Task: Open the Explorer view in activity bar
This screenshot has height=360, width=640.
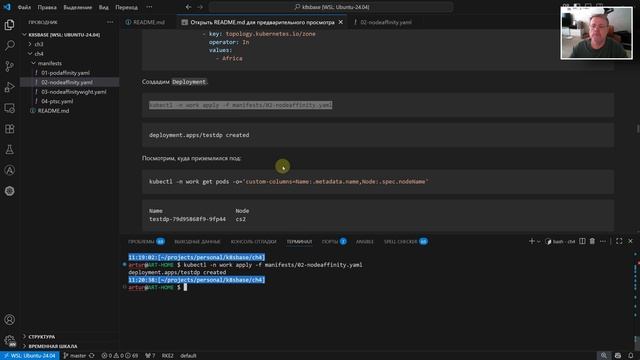Action: coord(9,25)
